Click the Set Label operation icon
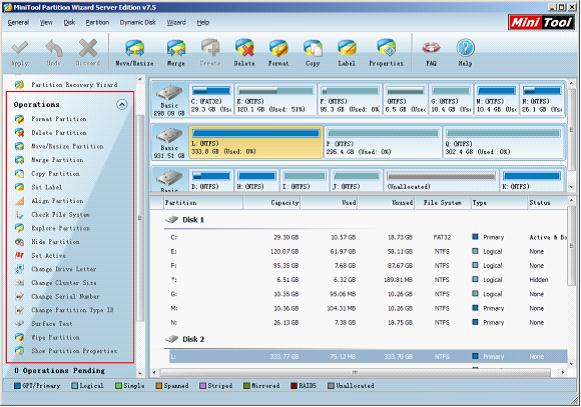Screen dimensions: 581x407 19,187
